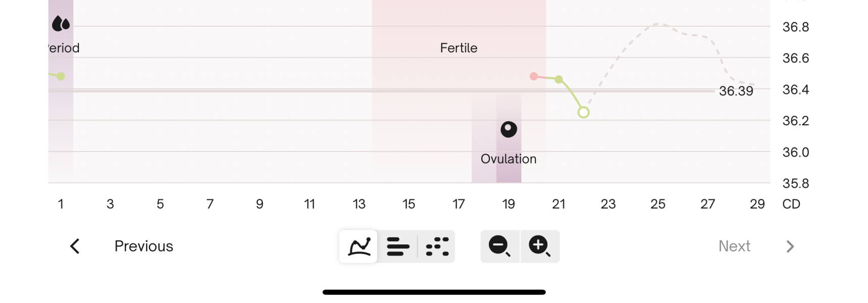This screenshot has width=868, height=303.
Task: Tap the 36.39 coverline value label
Action: point(736,91)
